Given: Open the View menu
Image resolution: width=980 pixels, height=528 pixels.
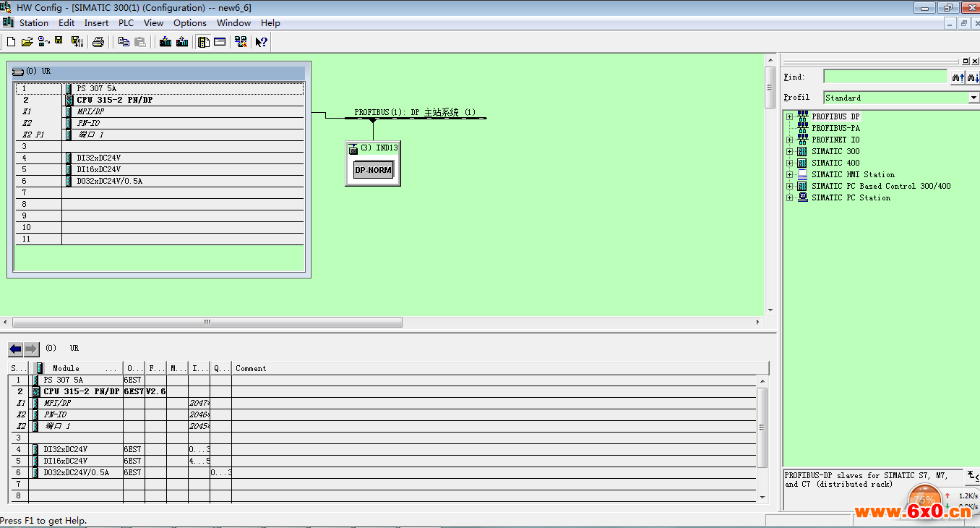Looking at the screenshot, I should 153,23.
